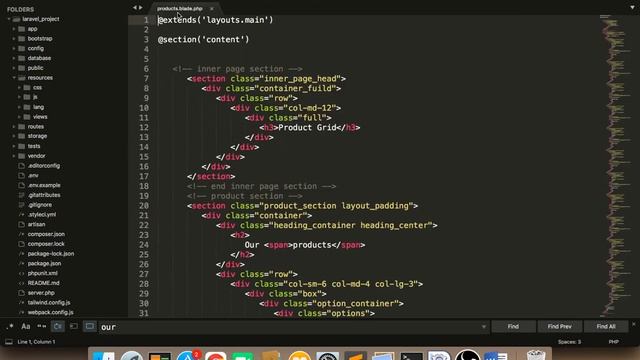This screenshot has height=360, width=640.
Task: Open README.md in the sidebar
Action: pos(43,283)
